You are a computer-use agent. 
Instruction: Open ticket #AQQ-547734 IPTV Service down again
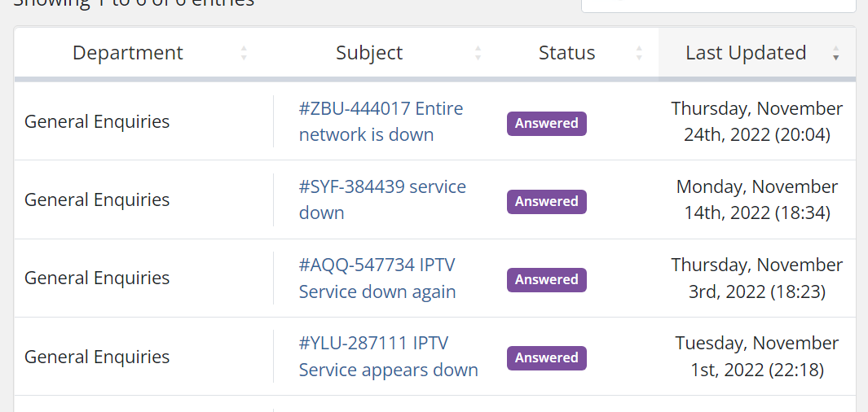tap(377, 278)
